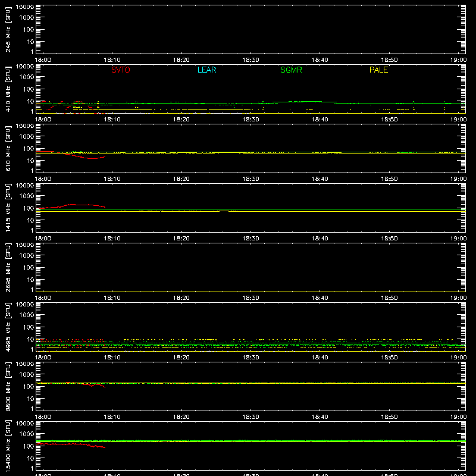The image size is (476, 476).
Task: Click the cyan LEAR station legend label
Action: coord(206,70)
